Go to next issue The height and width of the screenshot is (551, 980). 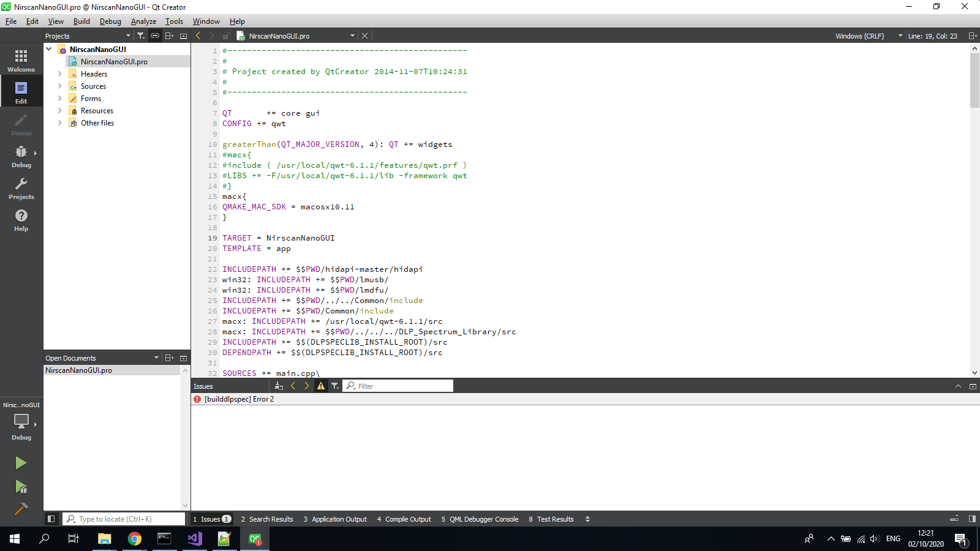pyautogui.click(x=307, y=386)
